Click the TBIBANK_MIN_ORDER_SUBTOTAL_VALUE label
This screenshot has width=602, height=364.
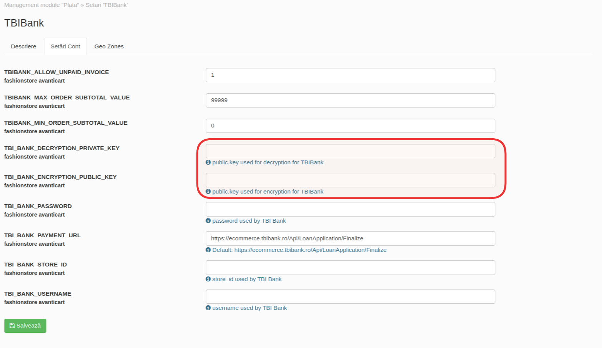point(66,123)
